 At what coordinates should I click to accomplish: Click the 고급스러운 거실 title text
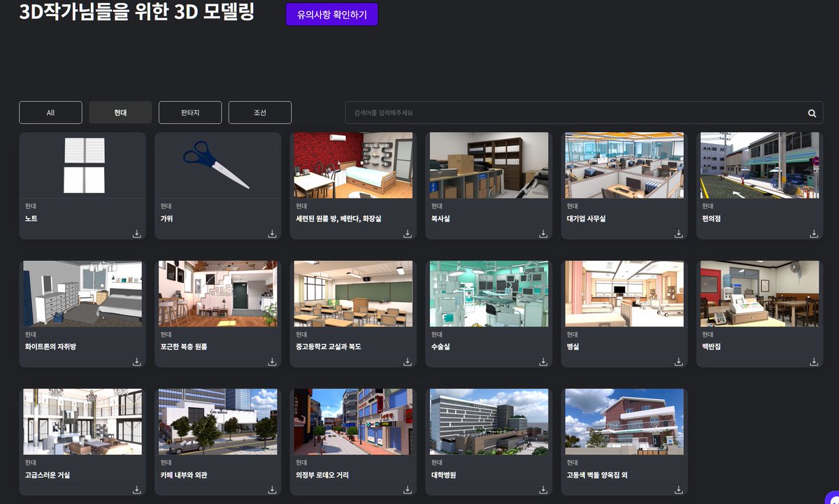pos(47,475)
